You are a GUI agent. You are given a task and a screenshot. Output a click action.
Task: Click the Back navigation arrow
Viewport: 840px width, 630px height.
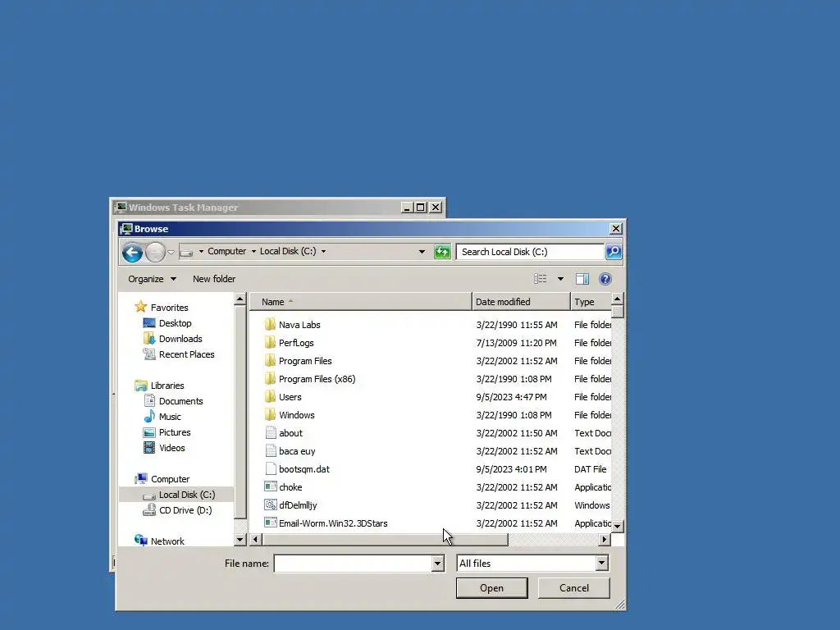tap(132, 253)
